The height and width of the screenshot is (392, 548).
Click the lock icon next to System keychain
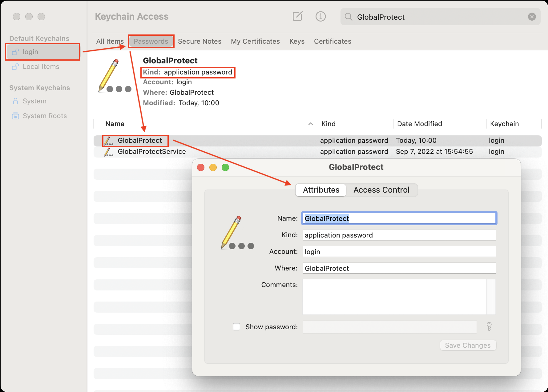pos(15,101)
